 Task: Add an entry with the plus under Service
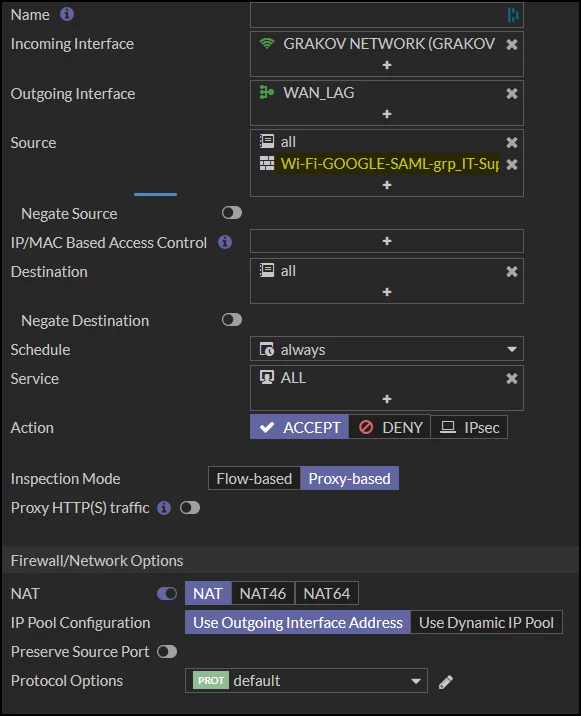pos(386,399)
